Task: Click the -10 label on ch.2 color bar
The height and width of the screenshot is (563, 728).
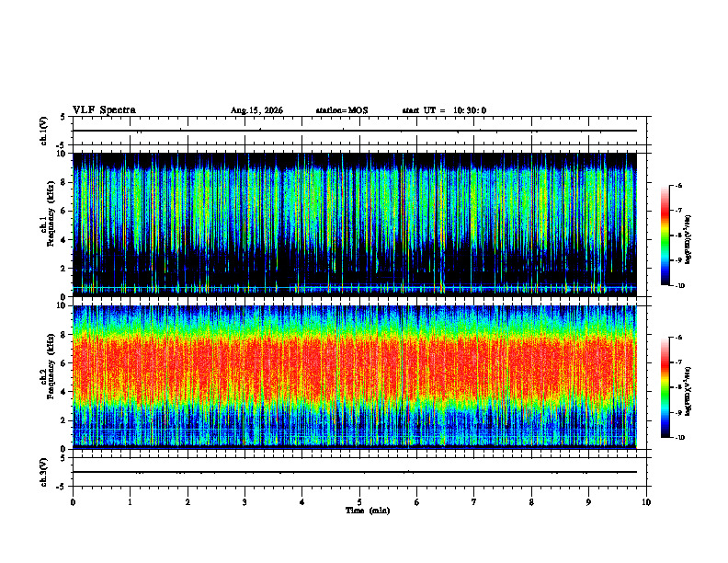Action: [x=680, y=438]
